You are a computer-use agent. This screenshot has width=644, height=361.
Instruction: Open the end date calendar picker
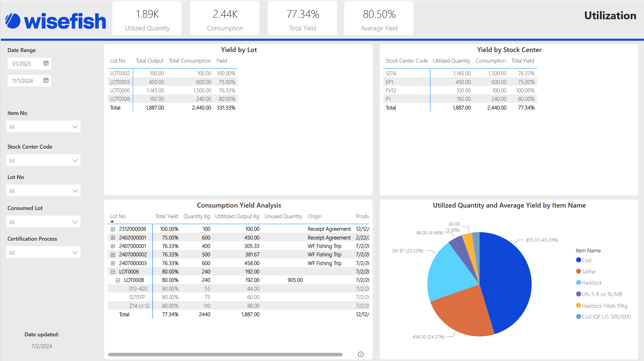[x=46, y=81]
